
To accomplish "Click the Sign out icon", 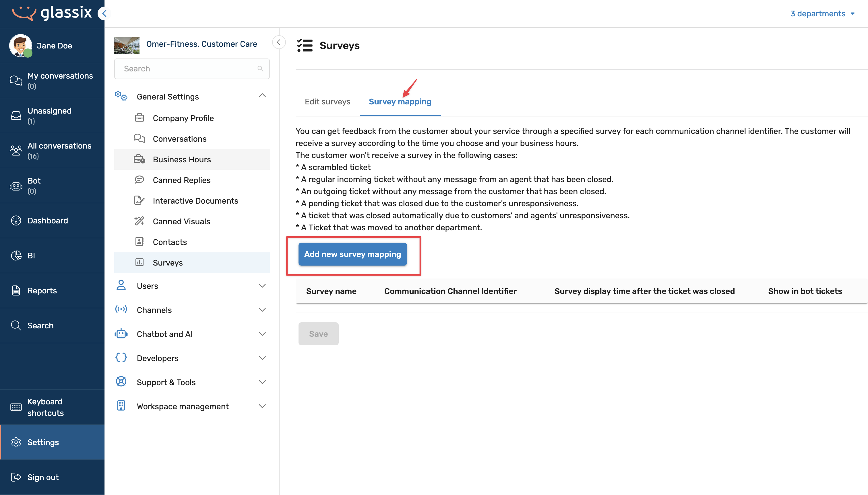I will coord(16,477).
